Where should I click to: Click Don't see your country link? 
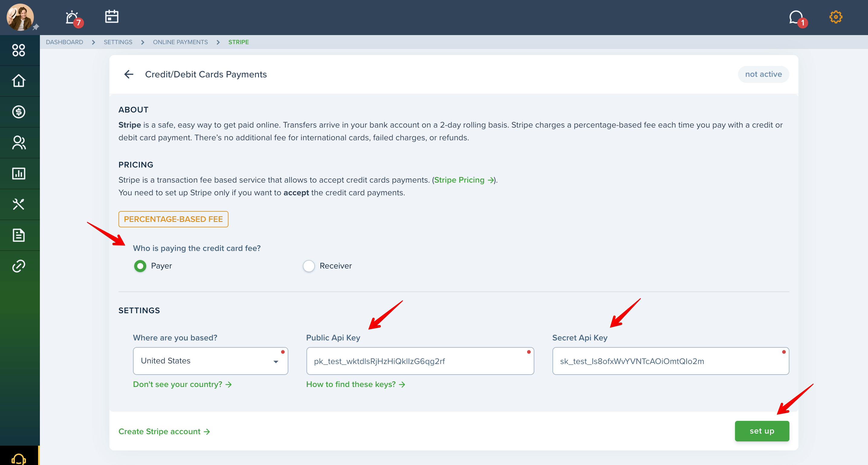tap(182, 384)
